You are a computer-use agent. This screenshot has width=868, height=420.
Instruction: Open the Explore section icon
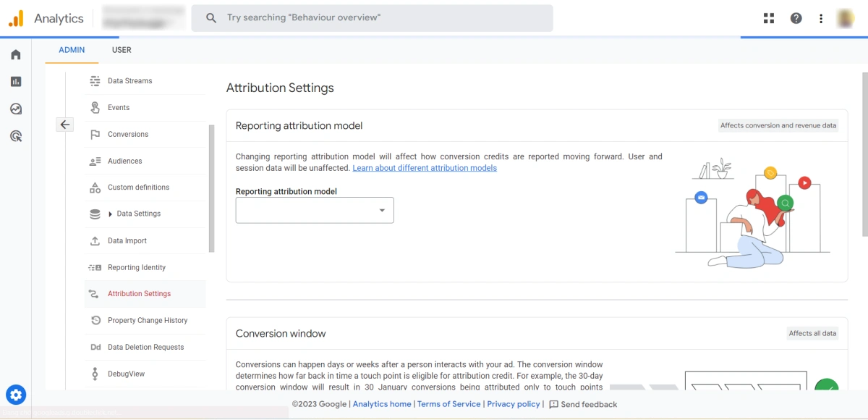pos(16,109)
